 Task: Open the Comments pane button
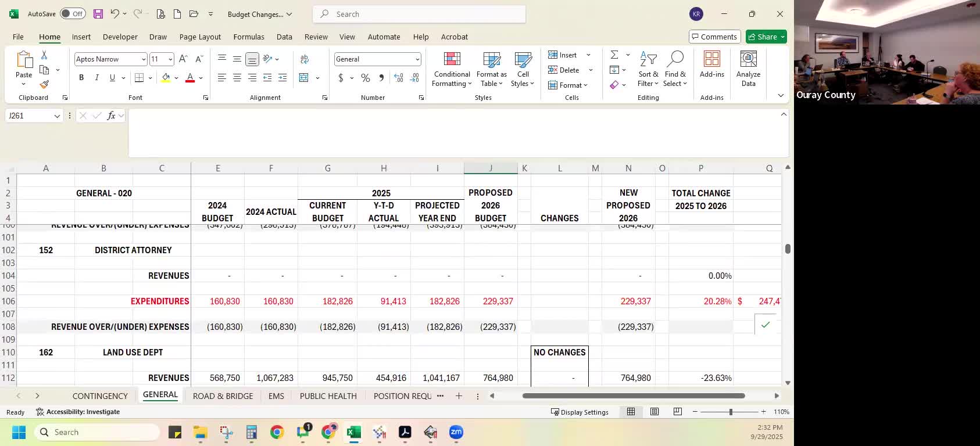(x=714, y=37)
